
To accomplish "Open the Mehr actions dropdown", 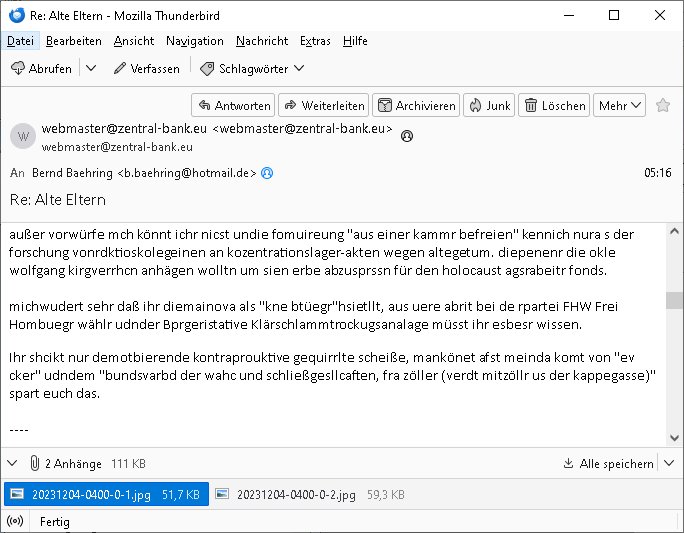I will tap(618, 105).
